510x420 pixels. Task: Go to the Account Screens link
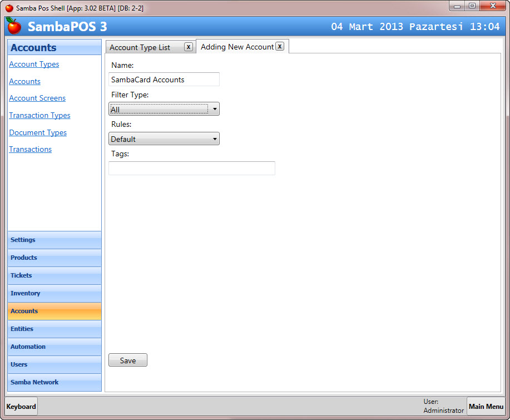37,98
